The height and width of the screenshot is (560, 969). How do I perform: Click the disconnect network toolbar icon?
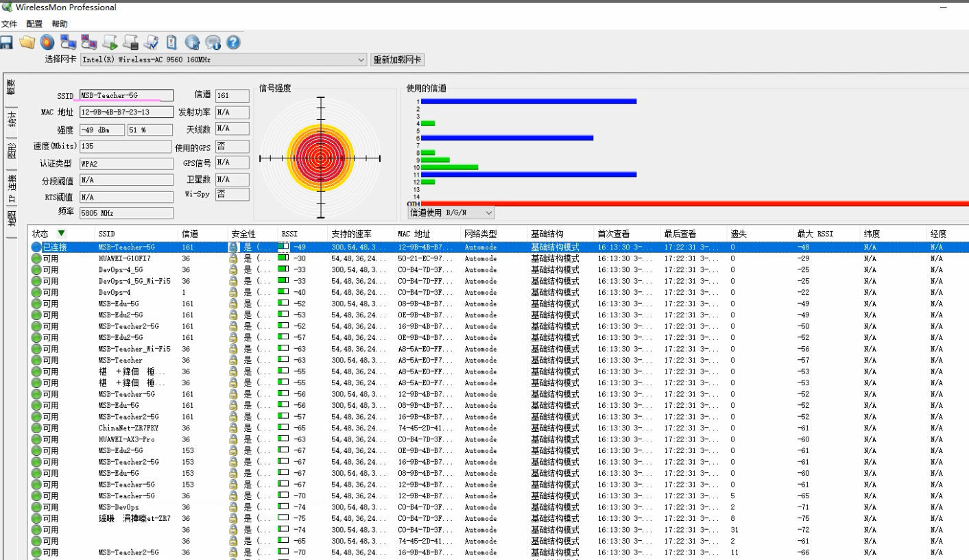(x=88, y=42)
